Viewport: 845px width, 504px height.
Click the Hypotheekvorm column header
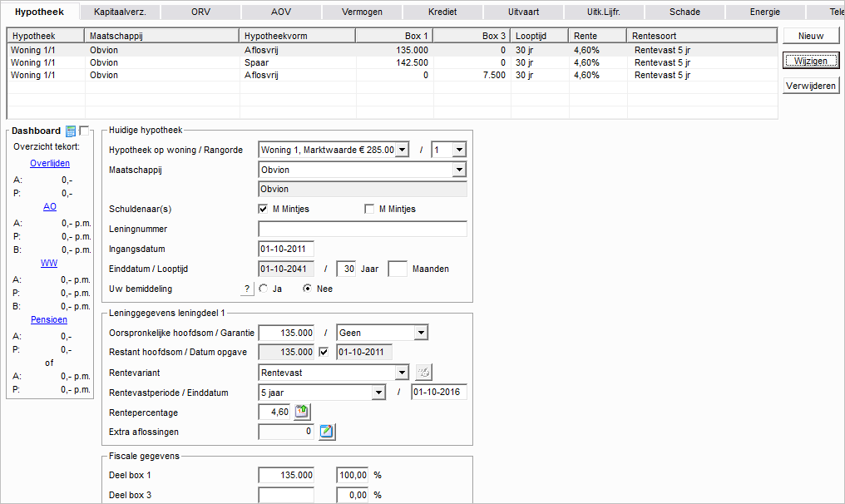(x=297, y=36)
